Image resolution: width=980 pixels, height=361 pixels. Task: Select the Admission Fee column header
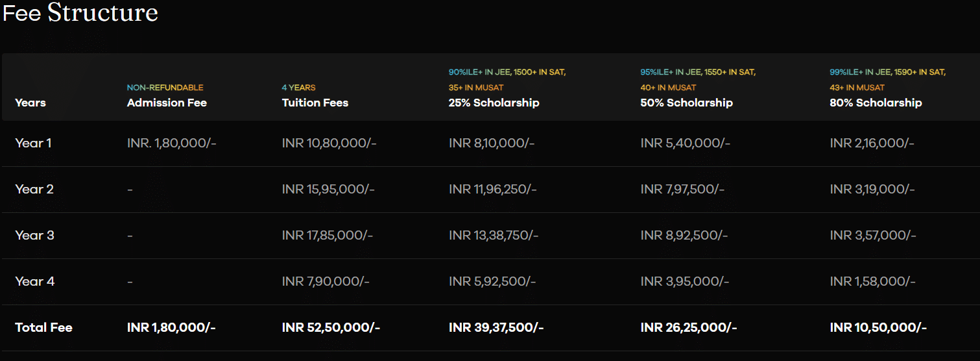167,103
